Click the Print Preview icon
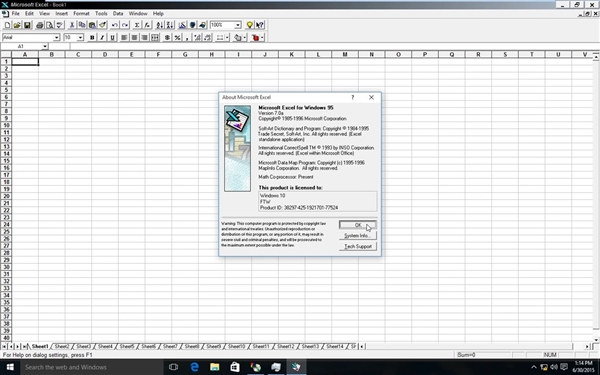 point(50,25)
